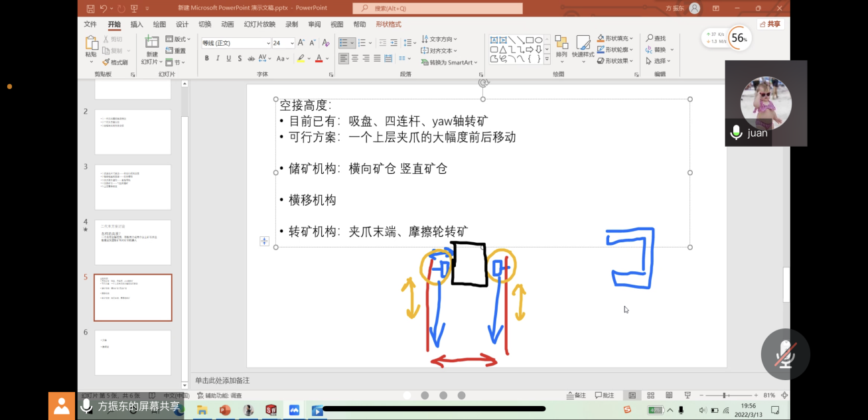Open the font family combo box
Screen dimensions: 868x420
pos(236,42)
